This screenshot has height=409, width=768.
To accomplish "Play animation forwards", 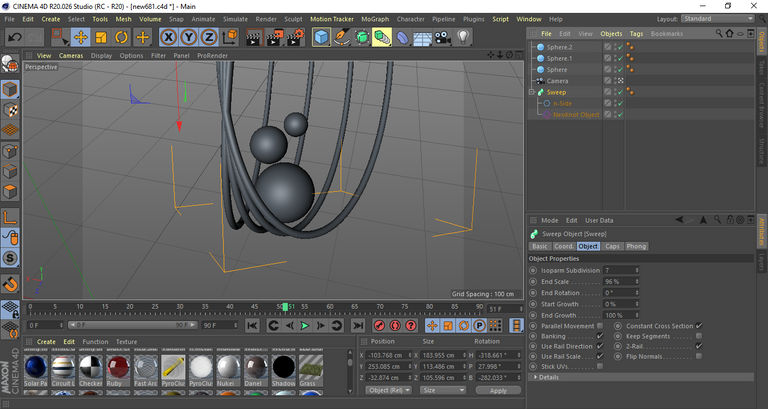I will (305, 325).
